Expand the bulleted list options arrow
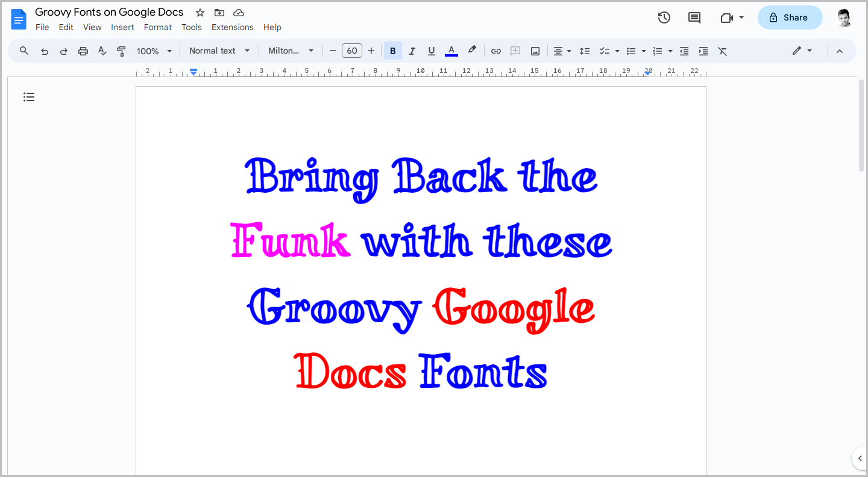Viewport: 868px width, 477px height. point(643,51)
